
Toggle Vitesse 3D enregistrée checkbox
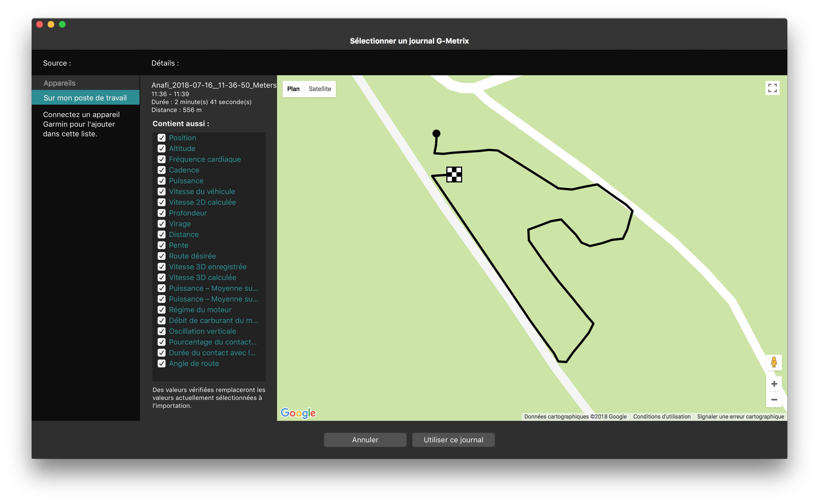click(161, 267)
